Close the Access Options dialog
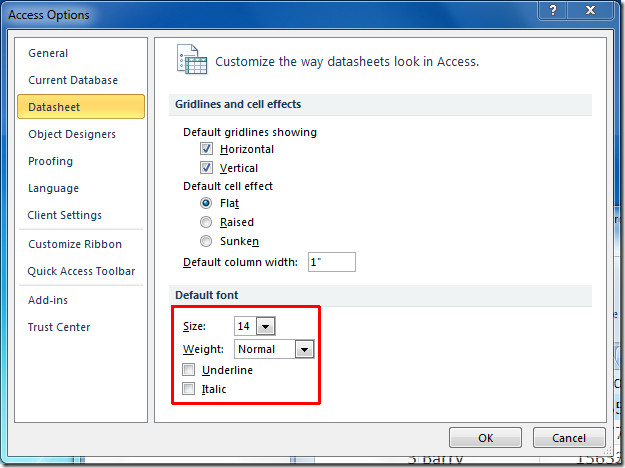 (590, 10)
